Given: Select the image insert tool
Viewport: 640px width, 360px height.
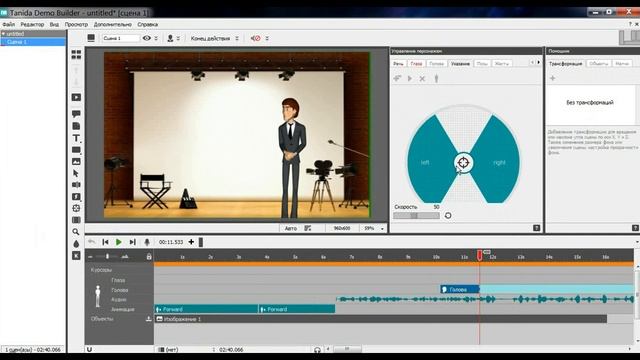Looking at the screenshot, I should pyautogui.click(x=76, y=162).
